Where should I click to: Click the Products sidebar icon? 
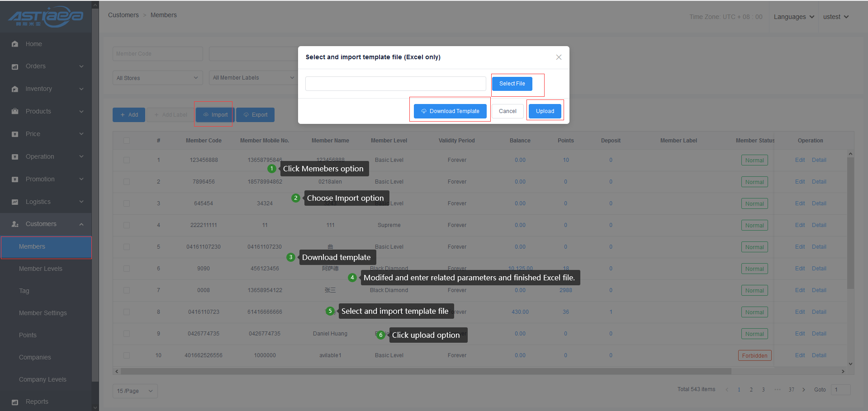point(15,111)
